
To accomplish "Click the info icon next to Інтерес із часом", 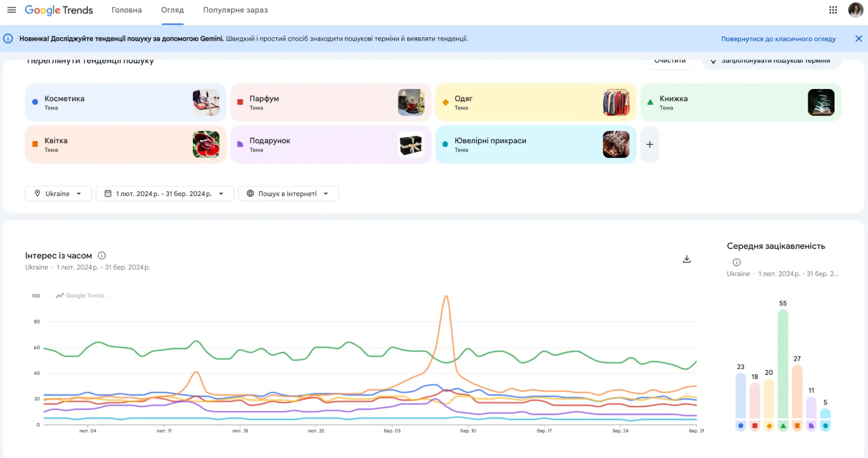I will click(x=102, y=255).
